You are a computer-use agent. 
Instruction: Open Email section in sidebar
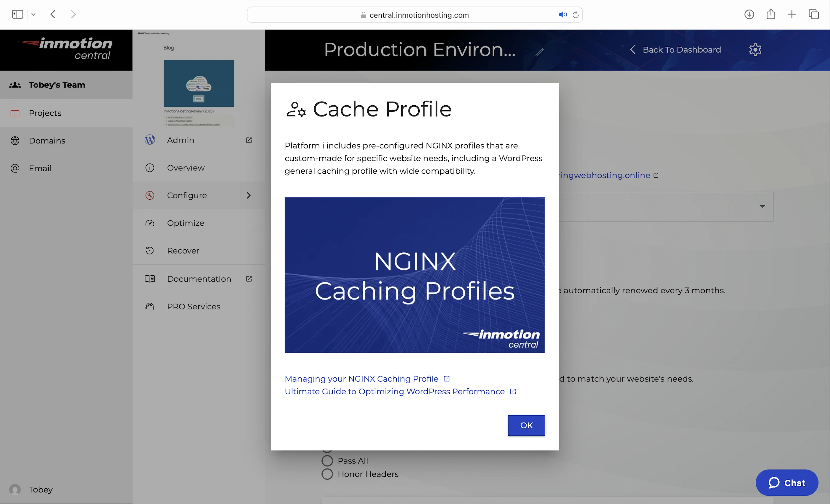40,168
